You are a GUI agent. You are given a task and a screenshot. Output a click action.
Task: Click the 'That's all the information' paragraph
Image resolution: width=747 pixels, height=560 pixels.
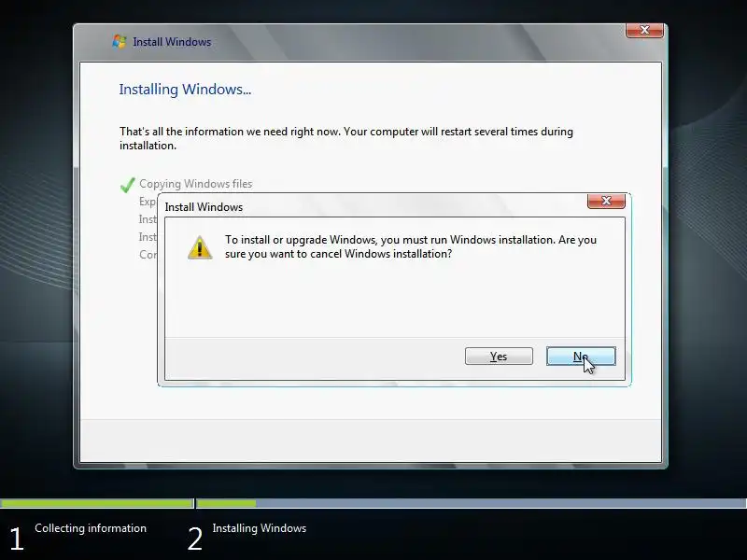[x=345, y=138]
